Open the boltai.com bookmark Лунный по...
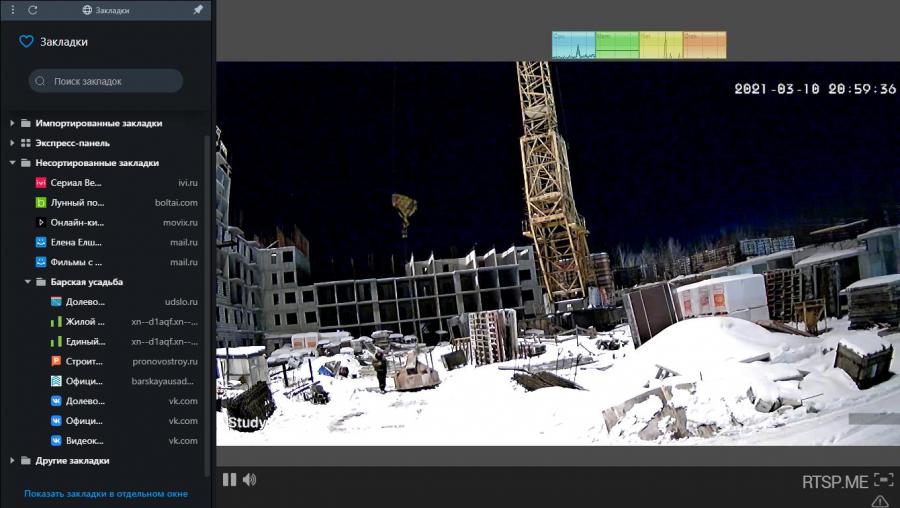Viewport: 900px width, 508px height. tap(76, 203)
